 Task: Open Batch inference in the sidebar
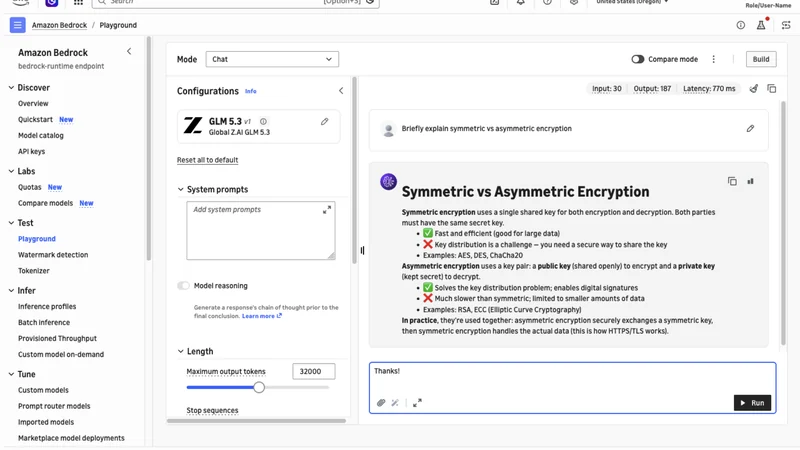coord(44,322)
